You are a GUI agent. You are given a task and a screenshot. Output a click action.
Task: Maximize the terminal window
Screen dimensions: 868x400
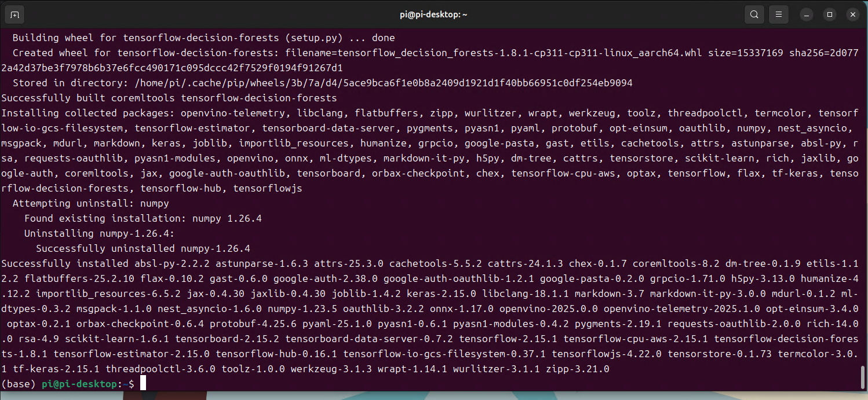point(830,14)
